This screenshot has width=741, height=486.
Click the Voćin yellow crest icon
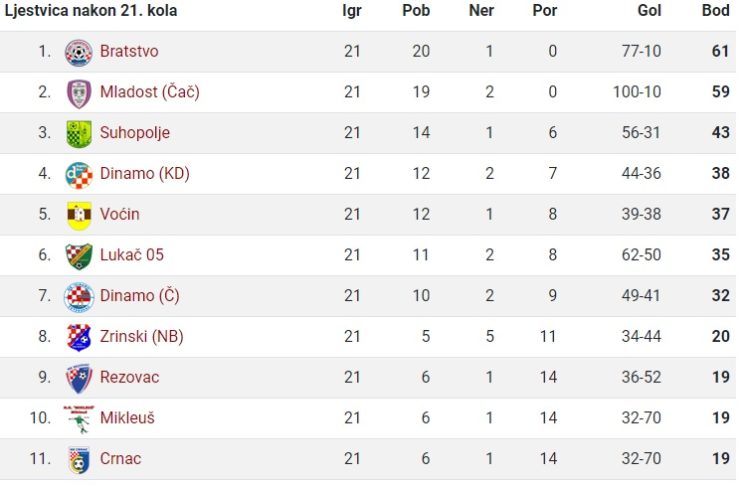pos(78,216)
